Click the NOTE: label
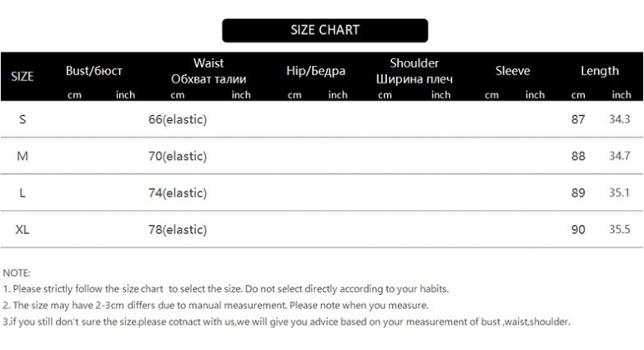644x350 pixels. (x=17, y=272)
